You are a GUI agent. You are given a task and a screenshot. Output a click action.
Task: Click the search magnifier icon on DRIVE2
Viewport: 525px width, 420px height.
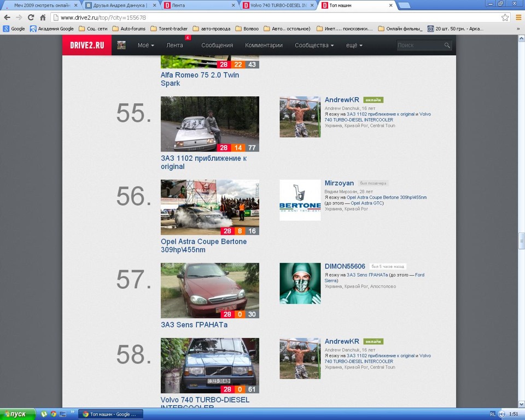tap(447, 45)
